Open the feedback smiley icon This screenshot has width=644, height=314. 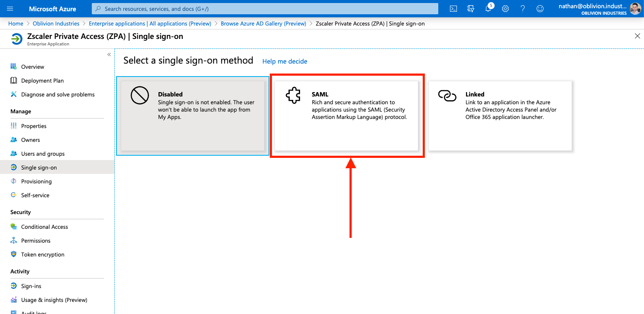pyautogui.click(x=540, y=9)
